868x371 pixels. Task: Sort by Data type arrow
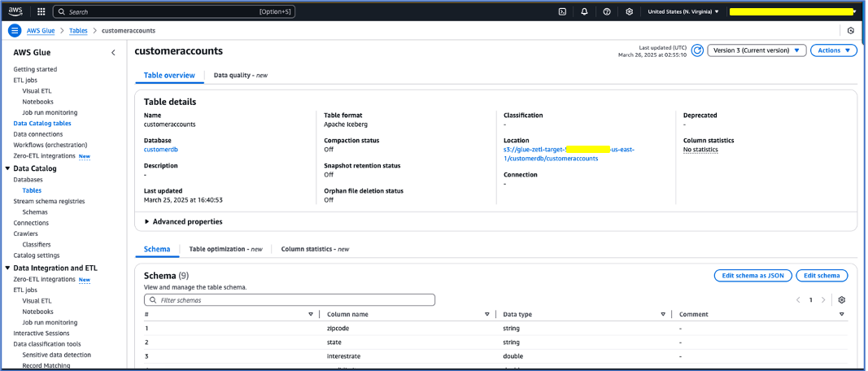663,314
